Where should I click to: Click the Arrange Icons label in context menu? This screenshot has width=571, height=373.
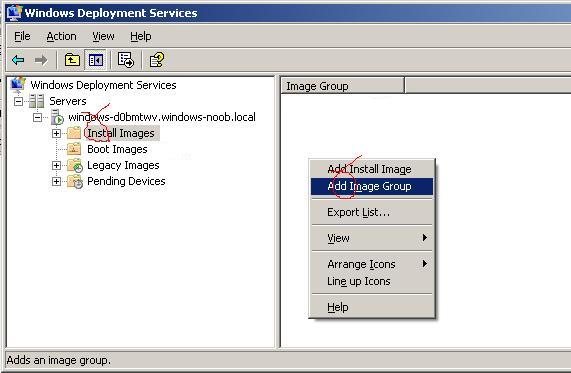point(361,264)
